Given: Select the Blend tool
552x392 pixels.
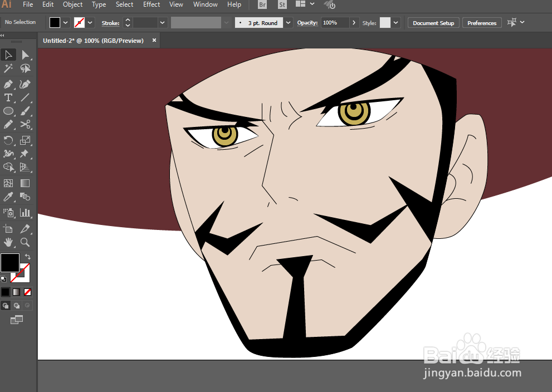Looking at the screenshot, I should pos(25,197).
